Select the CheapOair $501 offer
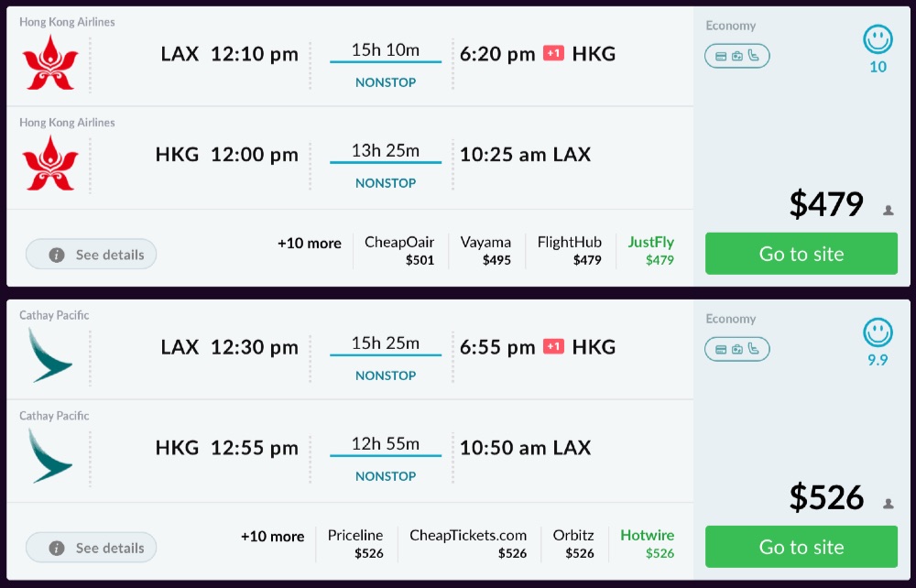This screenshot has width=916, height=588. point(399,251)
